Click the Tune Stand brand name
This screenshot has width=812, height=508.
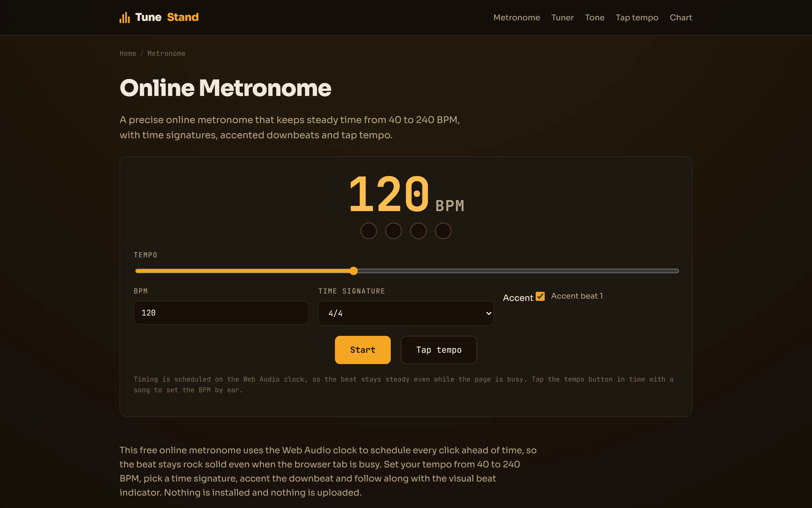pos(167,17)
